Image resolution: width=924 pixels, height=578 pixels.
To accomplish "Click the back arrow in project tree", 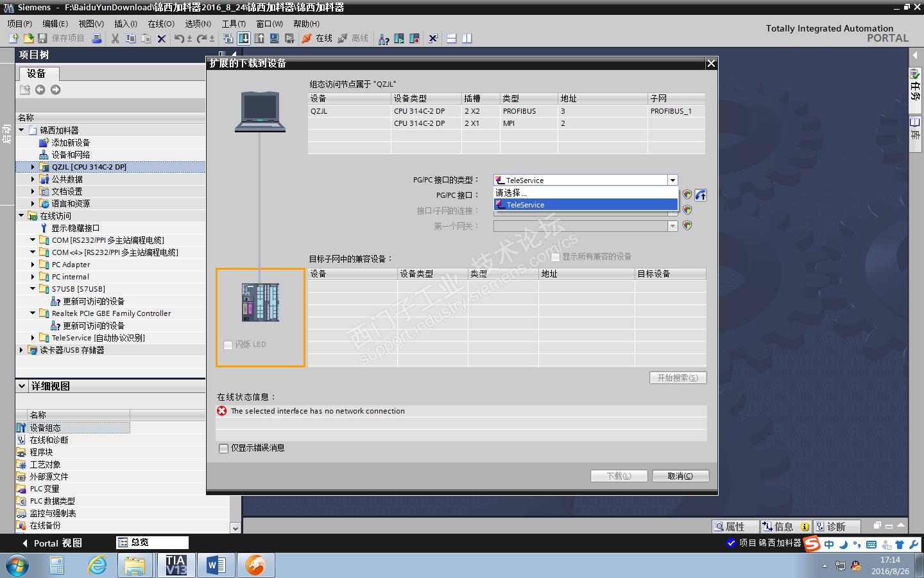I will tap(40, 90).
